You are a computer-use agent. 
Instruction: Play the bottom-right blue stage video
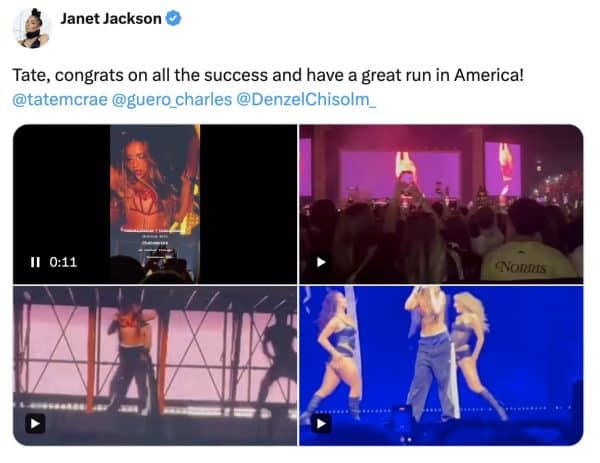[x=321, y=424]
